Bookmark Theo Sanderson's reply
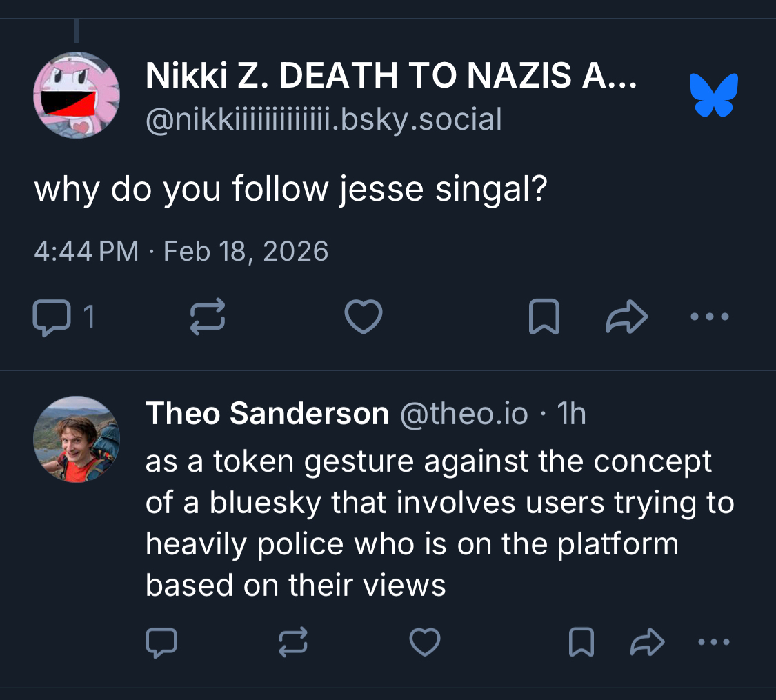Viewport: 776px width, 700px height. click(x=581, y=643)
